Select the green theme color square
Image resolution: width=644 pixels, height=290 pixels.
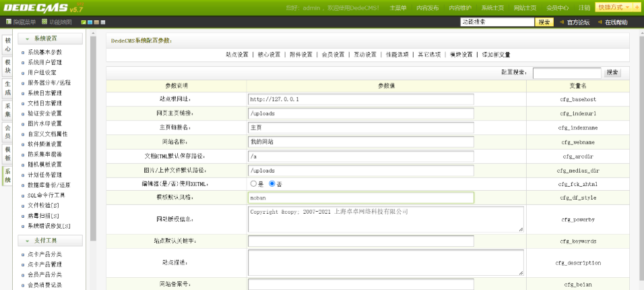click(83, 22)
